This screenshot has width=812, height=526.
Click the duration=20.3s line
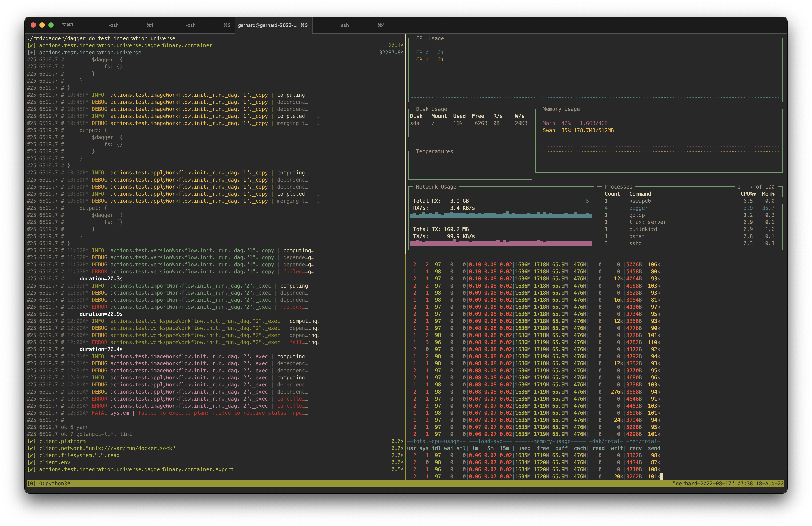pyautogui.click(x=101, y=279)
